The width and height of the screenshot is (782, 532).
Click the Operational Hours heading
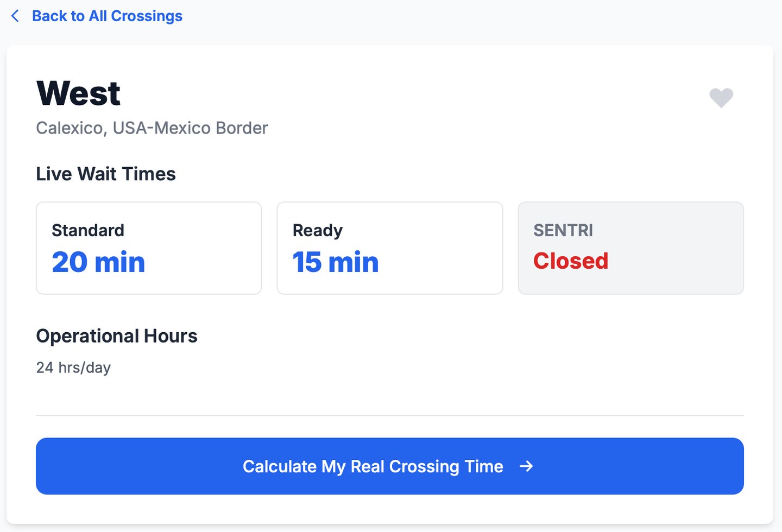click(x=117, y=336)
